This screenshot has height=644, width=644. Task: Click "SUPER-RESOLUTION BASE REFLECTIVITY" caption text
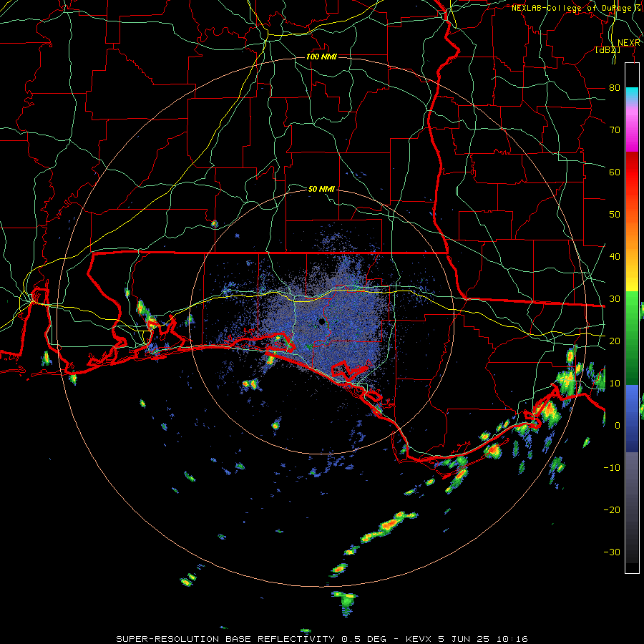(x=225, y=639)
